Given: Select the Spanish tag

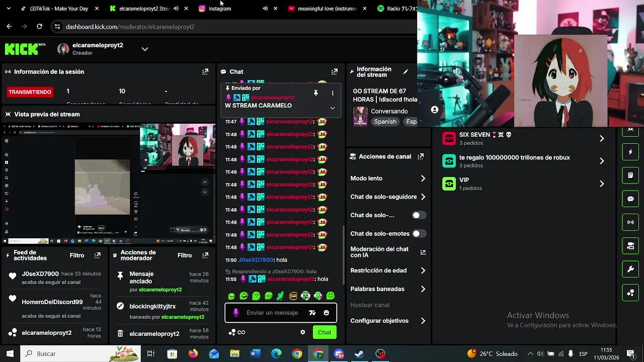Looking at the screenshot, I should [385, 122].
